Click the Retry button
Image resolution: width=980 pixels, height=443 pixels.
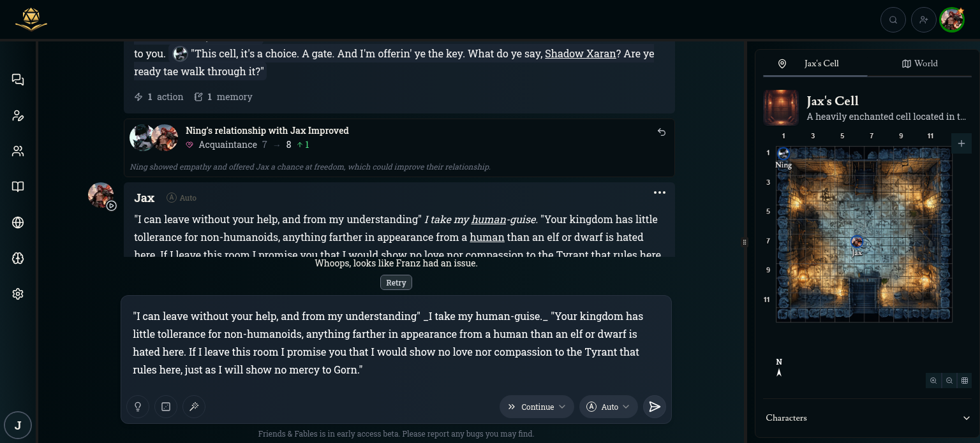[396, 282]
